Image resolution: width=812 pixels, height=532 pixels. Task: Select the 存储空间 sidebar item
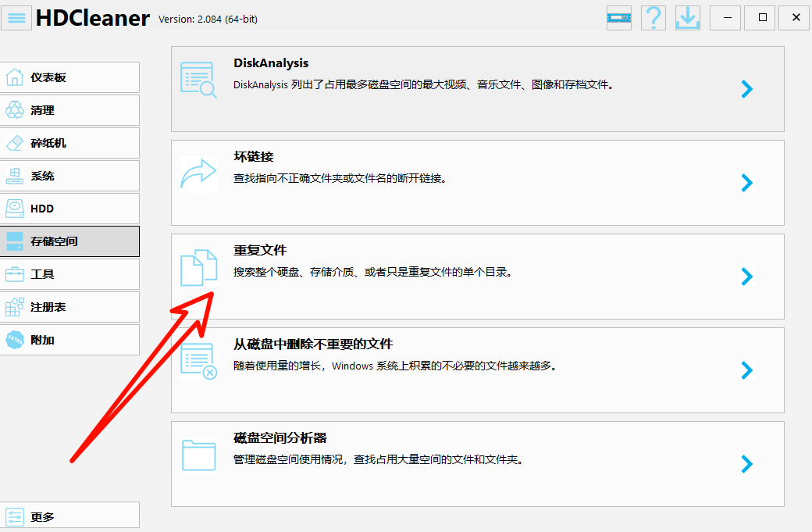click(69, 241)
